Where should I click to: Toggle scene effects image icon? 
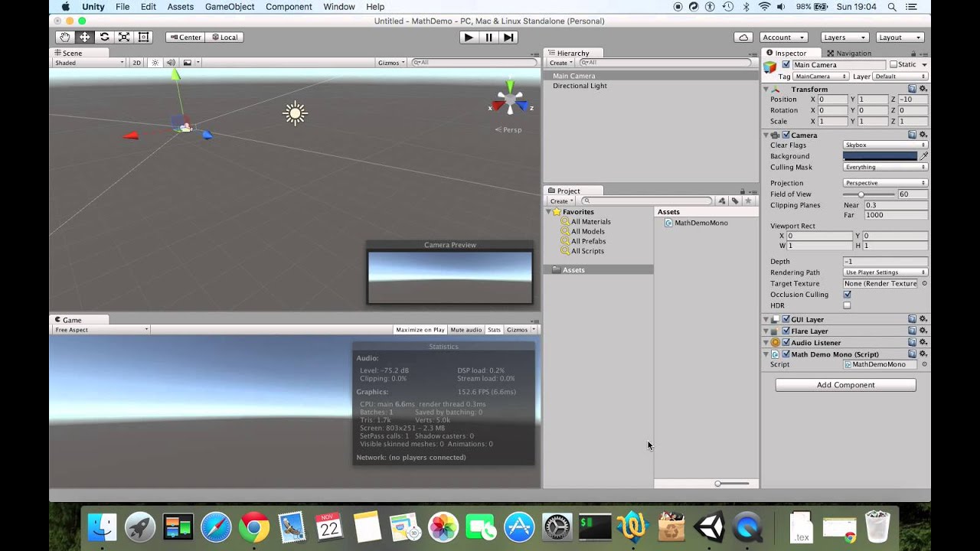coord(188,63)
